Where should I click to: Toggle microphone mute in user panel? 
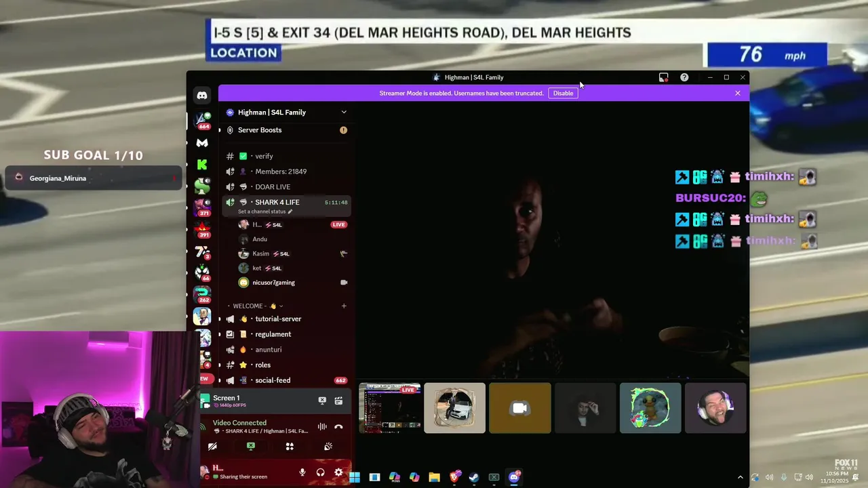click(302, 472)
